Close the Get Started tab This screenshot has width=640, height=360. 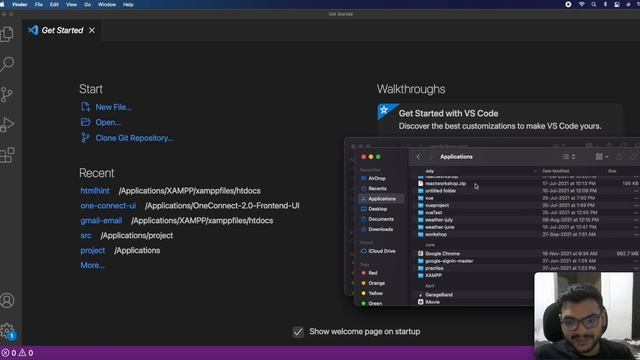point(92,30)
